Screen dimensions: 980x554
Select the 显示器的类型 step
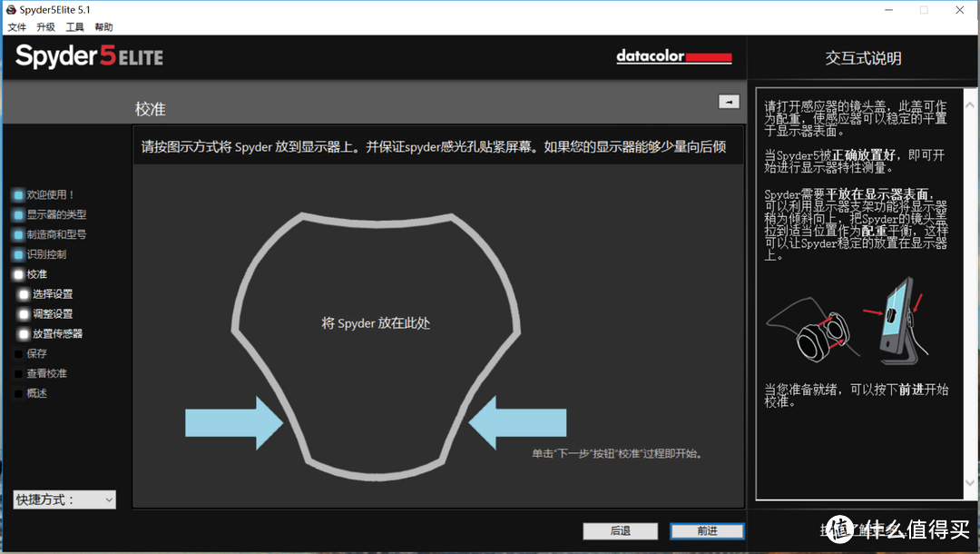(x=50, y=214)
